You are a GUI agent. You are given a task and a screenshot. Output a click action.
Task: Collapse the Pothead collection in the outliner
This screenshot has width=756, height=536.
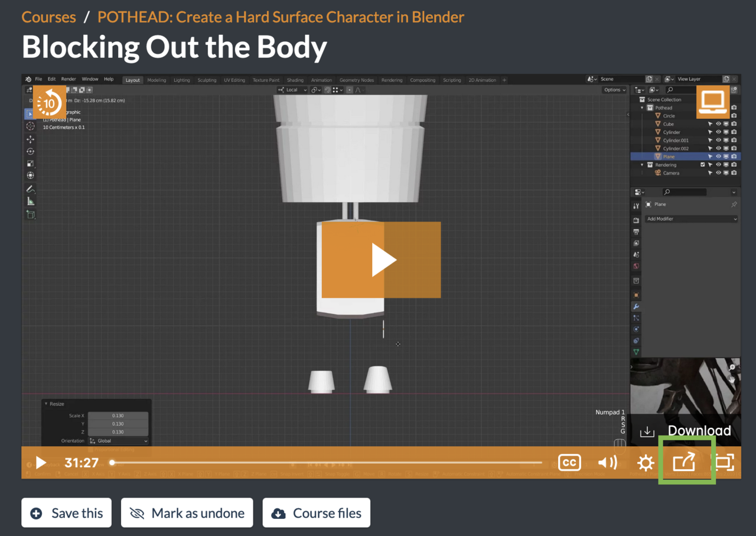pyautogui.click(x=642, y=108)
